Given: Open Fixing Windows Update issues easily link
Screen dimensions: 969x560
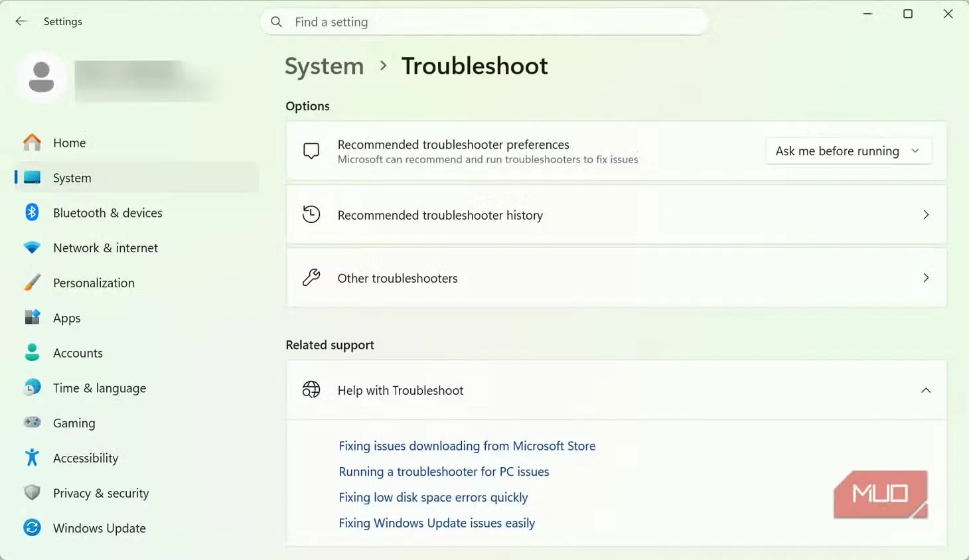Looking at the screenshot, I should (437, 523).
